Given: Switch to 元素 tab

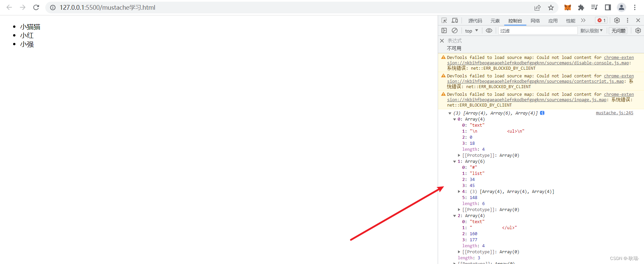Looking at the screenshot, I should coord(495,21).
